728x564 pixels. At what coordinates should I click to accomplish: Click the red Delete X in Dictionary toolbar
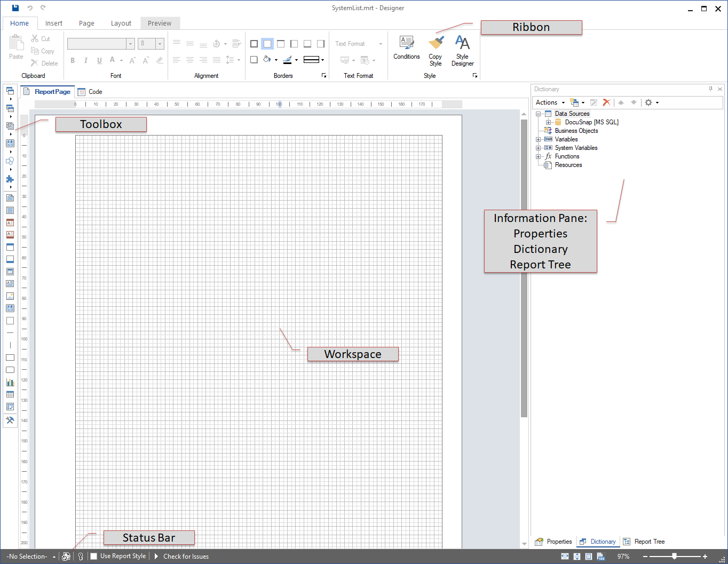click(x=606, y=102)
